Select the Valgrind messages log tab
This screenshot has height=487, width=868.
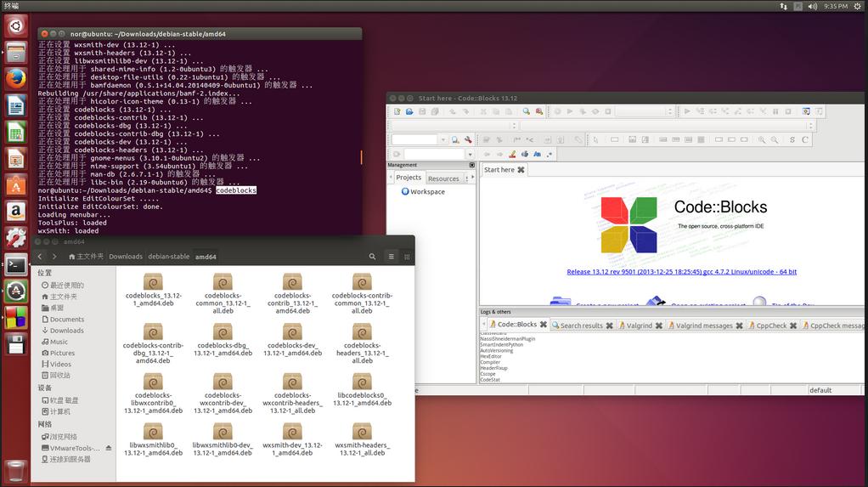(704, 326)
